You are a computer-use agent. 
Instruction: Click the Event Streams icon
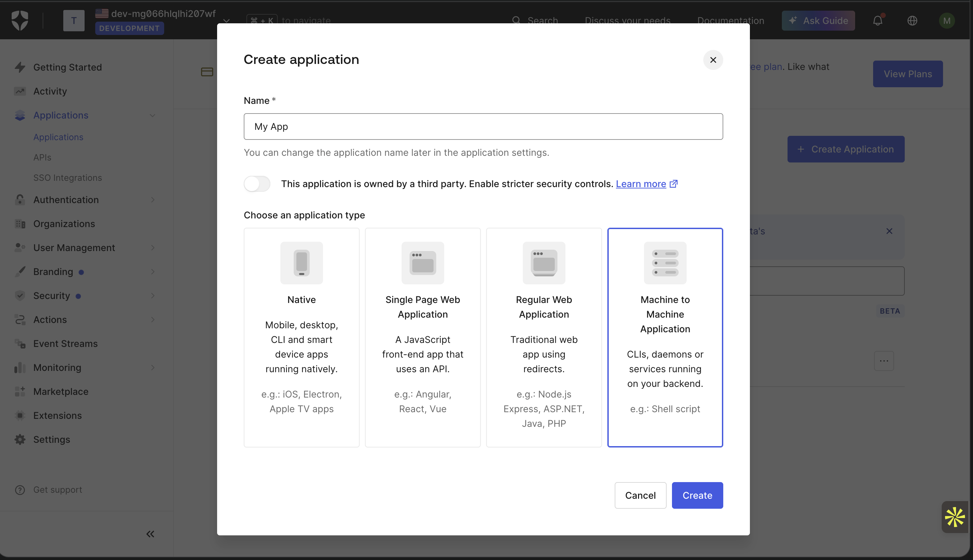[20, 344]
